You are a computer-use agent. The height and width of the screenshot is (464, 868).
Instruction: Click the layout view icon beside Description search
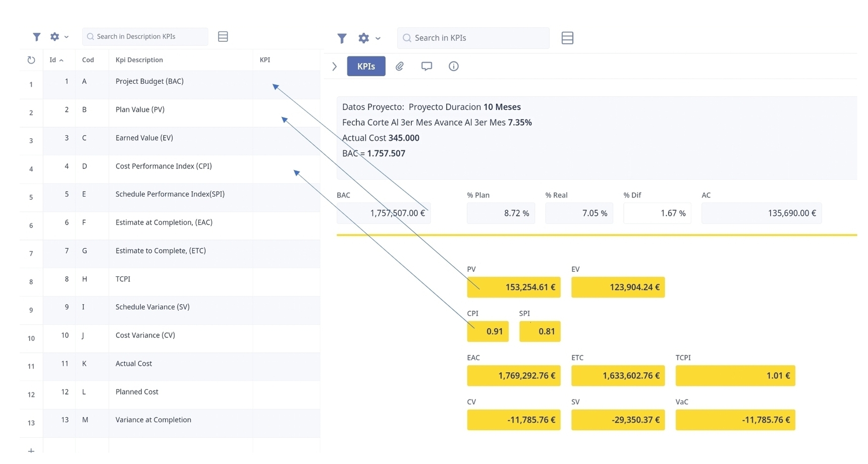click(x=223, y=37)
